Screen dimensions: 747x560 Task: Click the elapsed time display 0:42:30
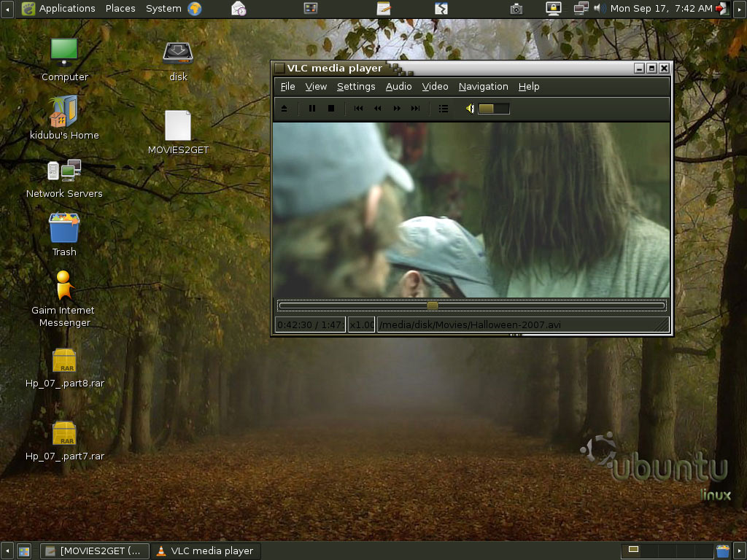click(x=310, y=324)
